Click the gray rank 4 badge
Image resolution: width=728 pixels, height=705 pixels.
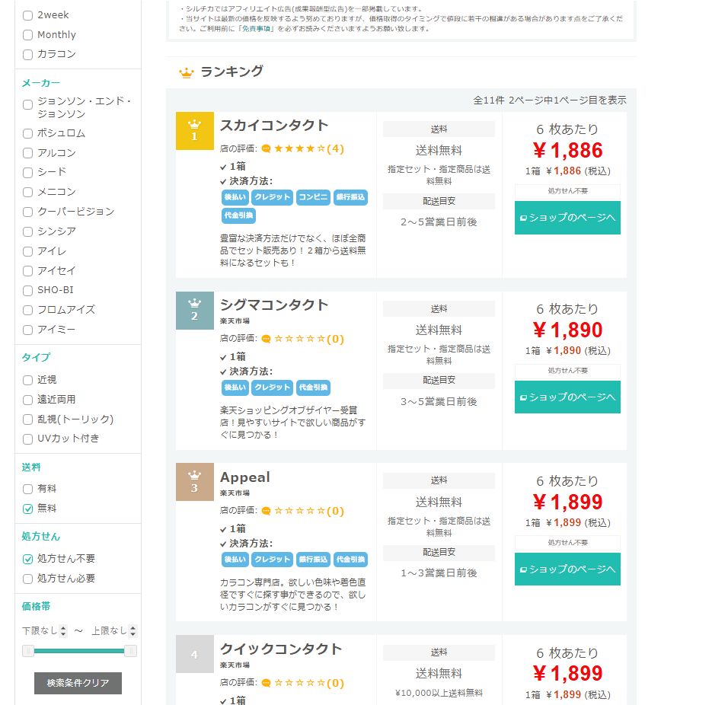[194, 654]
